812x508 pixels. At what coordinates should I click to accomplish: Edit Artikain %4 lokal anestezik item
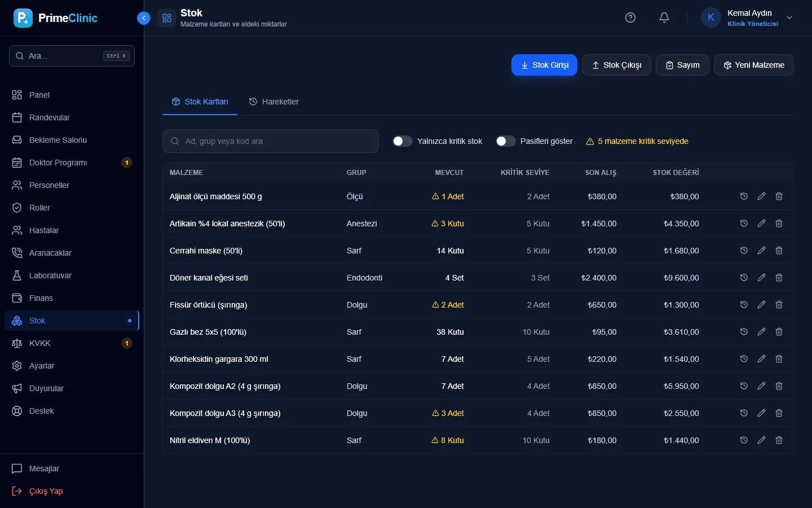761,224
